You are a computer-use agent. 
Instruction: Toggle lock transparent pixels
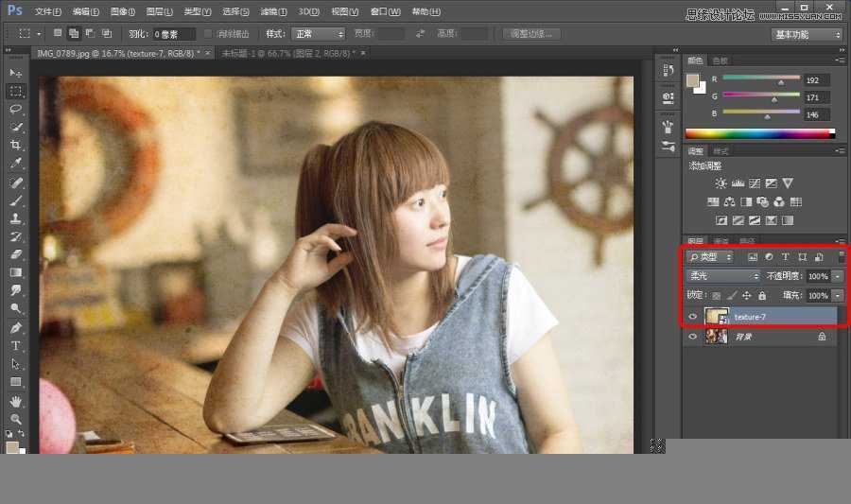click(x=717, y=296)
